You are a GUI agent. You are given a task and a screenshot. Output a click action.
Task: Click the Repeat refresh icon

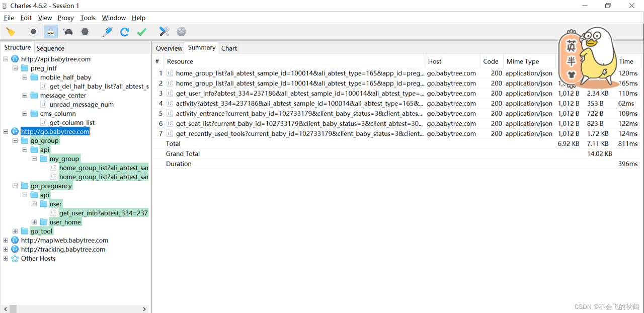[125, 32]
